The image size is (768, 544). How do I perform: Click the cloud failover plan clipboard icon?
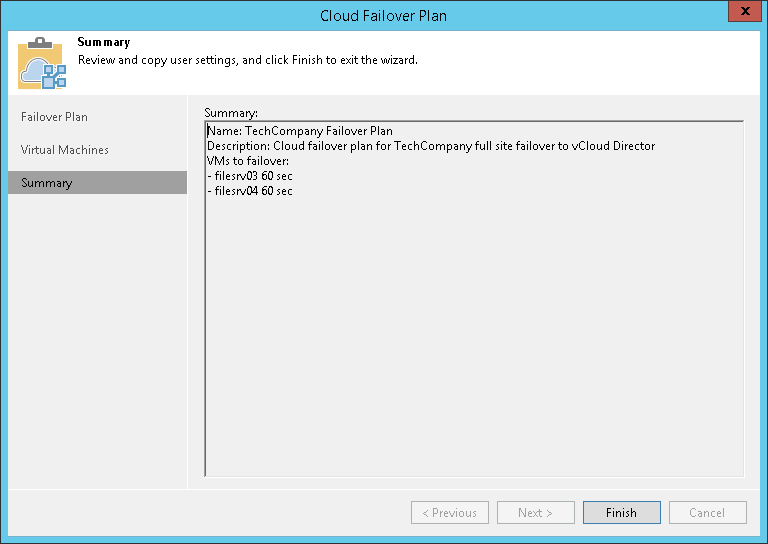click(x=42, y=63)
